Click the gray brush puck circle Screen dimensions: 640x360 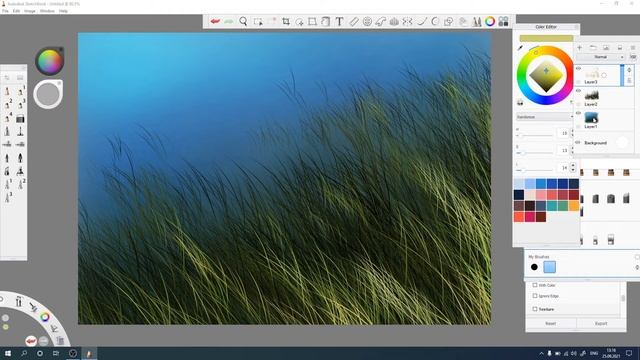tap(48, 94)
